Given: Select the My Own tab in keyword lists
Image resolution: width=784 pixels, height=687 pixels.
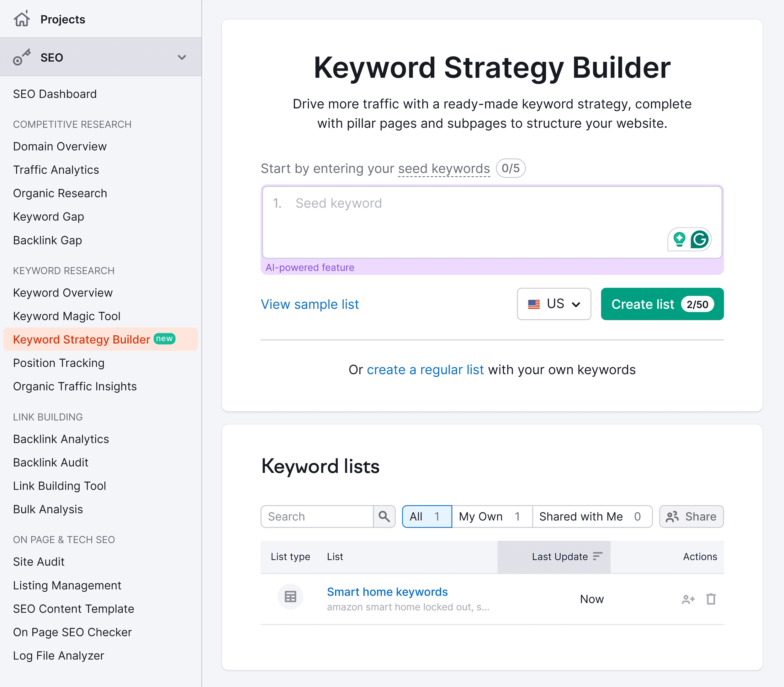Looking at the screenshot, I should [492, 516].
